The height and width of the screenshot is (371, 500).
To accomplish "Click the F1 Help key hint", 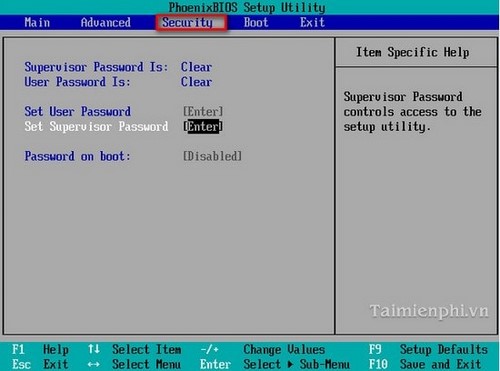I will [x=40, y=349].
